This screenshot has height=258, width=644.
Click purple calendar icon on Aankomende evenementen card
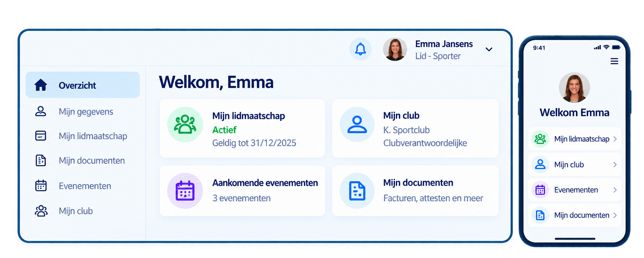(x=185, y=191)
